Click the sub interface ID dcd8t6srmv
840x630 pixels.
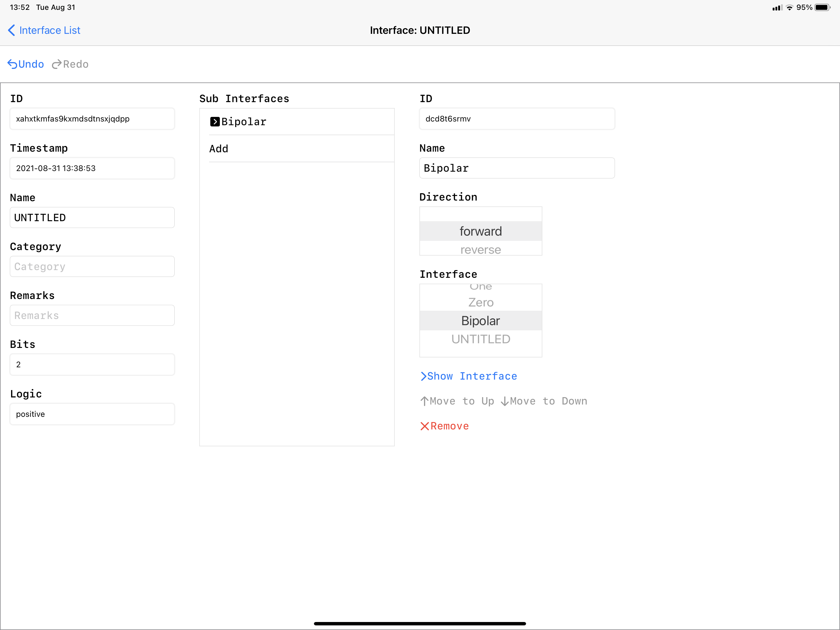point(517,119)
